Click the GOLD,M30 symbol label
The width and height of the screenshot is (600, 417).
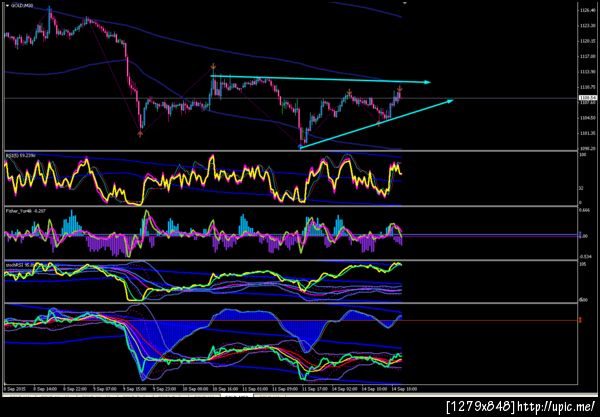click(x=22, y=6)
